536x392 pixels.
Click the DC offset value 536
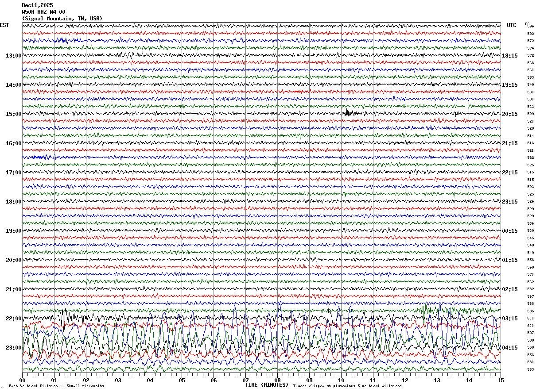531,223
